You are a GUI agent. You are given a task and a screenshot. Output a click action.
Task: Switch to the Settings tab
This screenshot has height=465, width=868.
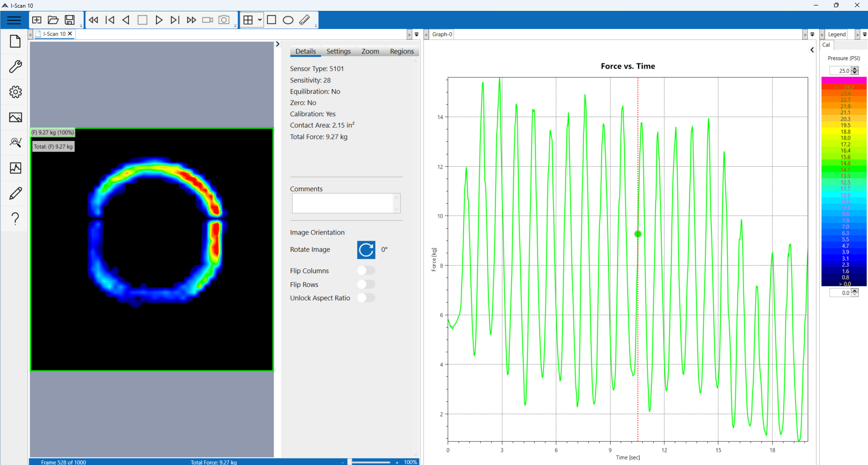(339, 51)
